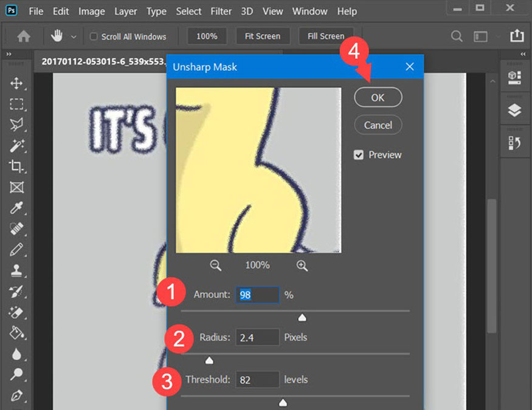This screenshot has width=532, height=410.
Task: Close the Unsharp Mask dialog
Action: [x=410, y=66]
